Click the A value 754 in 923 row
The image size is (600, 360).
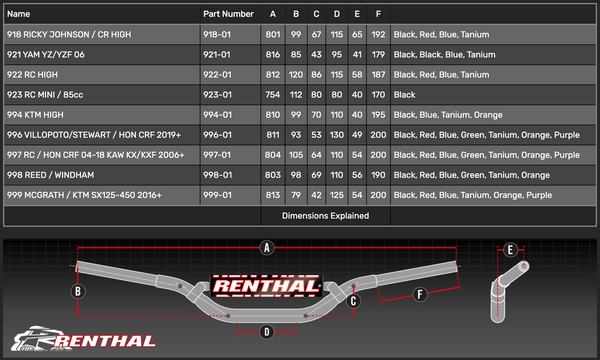[x=273, y=95]
